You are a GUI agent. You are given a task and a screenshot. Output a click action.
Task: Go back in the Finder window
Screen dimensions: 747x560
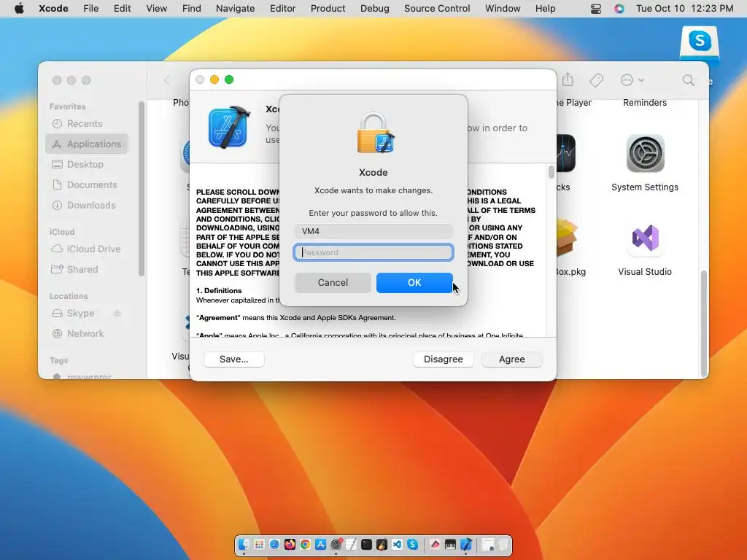[x=167, y=80]
